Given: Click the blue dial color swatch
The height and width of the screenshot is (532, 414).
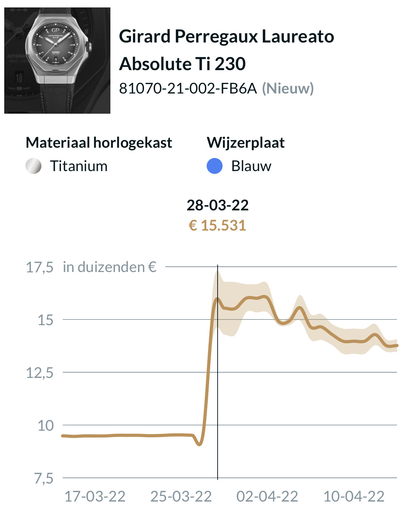Looking at the screenshot, I should pyautogui.click(x=214, y=166).
